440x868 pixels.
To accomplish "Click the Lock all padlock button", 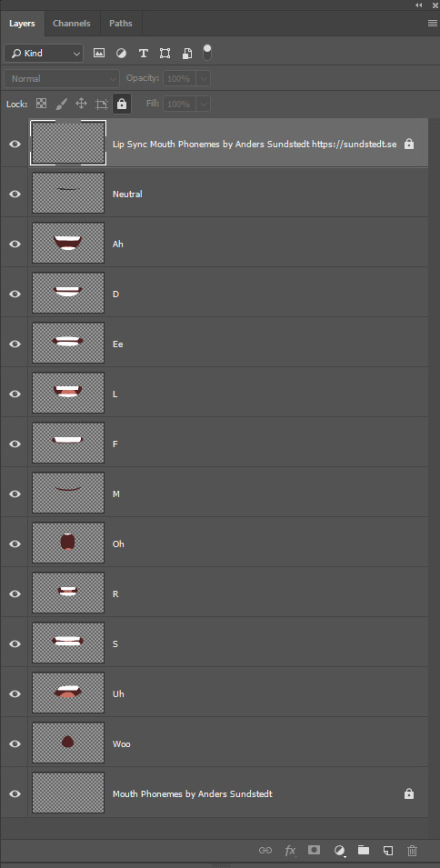I will [122, 104].
